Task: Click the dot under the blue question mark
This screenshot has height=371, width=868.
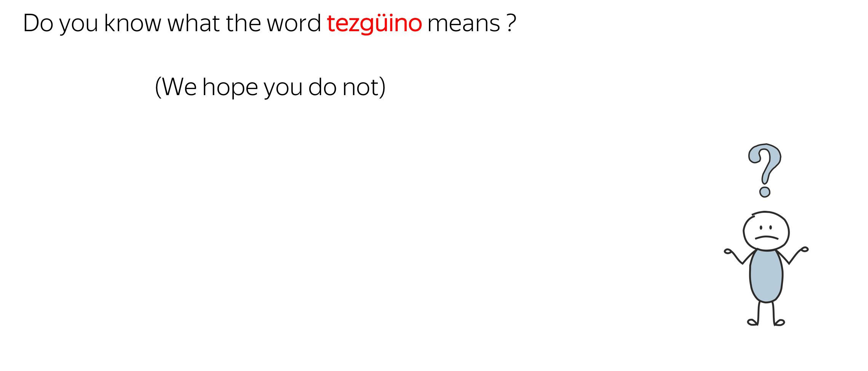Action: 765,192
